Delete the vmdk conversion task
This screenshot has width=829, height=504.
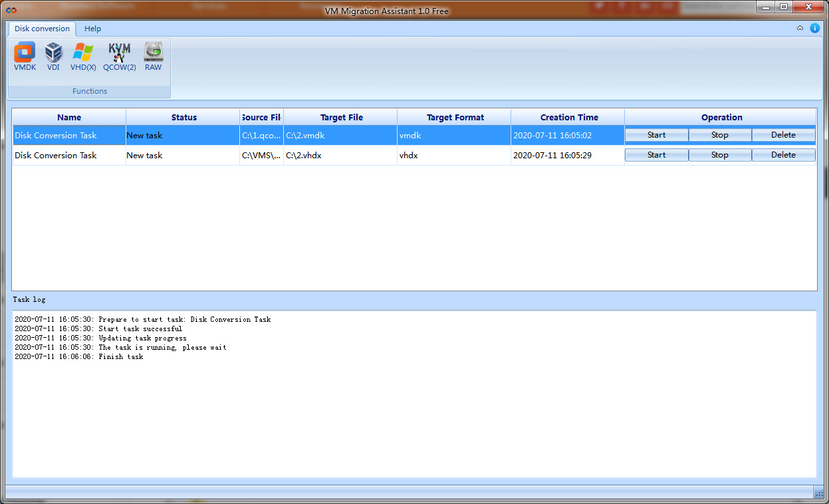point(783,135)
